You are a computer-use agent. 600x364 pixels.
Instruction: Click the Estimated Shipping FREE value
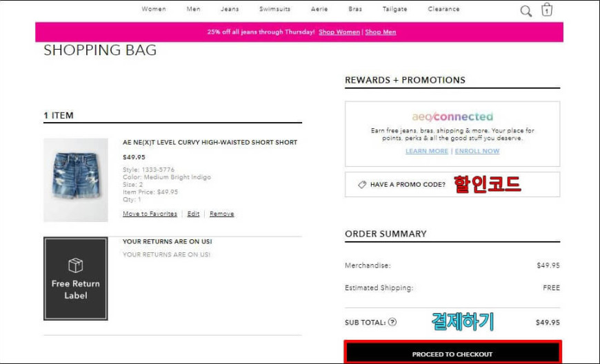pos(551,287)
